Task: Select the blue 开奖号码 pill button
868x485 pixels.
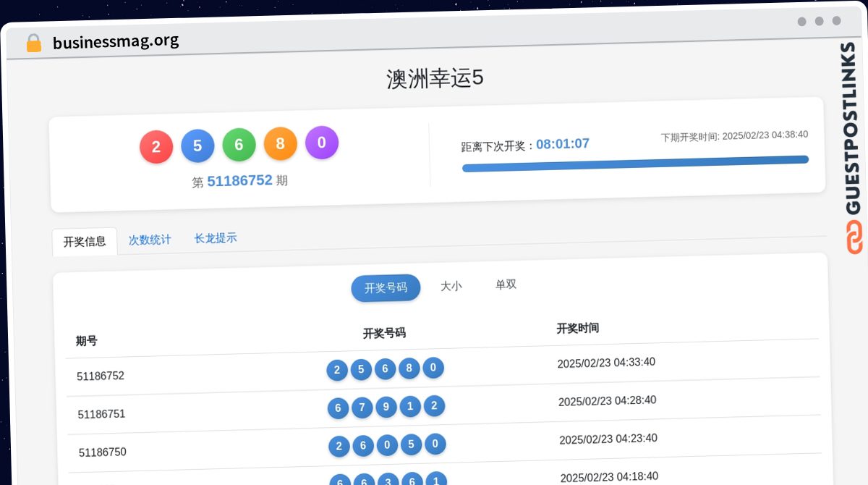Action: click(386, 287)
